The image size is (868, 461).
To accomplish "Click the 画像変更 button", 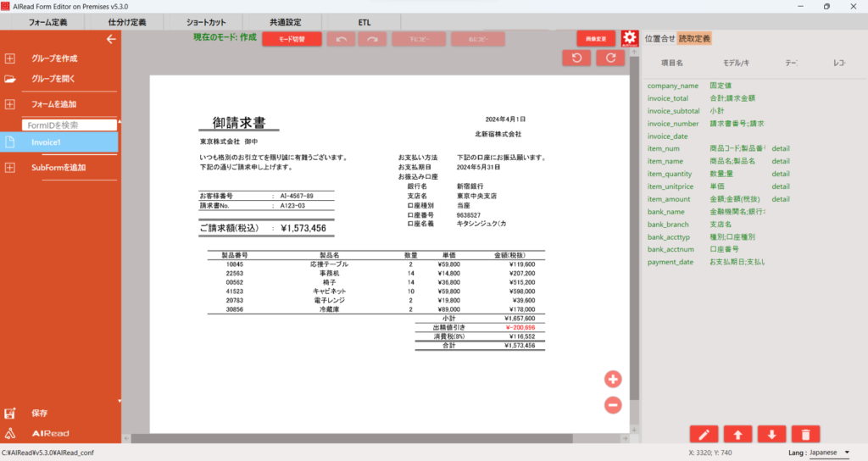I will tap(596, 39).
